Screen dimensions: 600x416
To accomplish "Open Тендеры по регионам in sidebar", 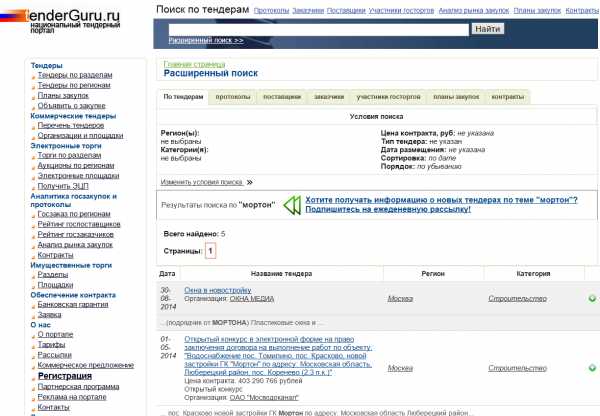I will pos(74,85).
